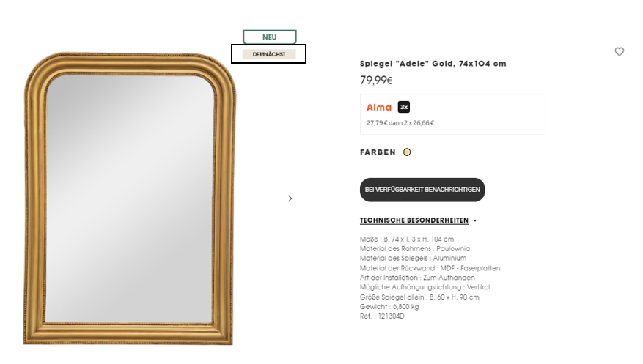Viewport: 643px width, 364px height.
Task: Select the reference number 121304D
Action: (x=391, y=316)
